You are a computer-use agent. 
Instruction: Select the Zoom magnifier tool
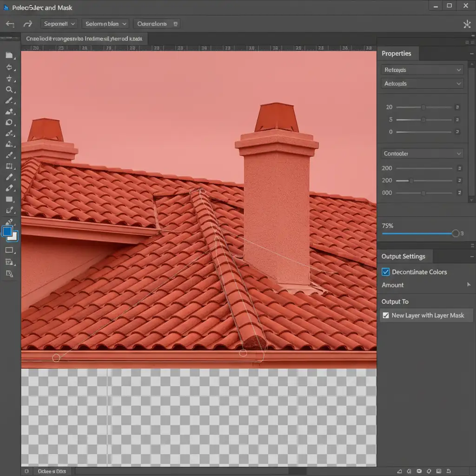(x=9, y=89)
